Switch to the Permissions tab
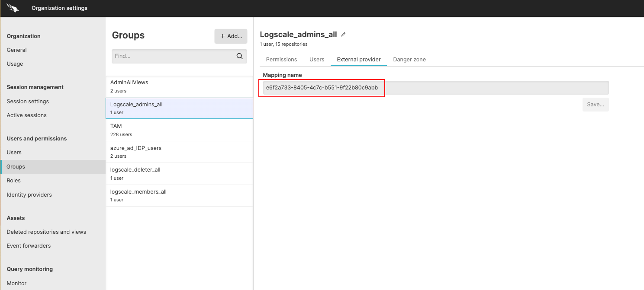 pos(281,59)
